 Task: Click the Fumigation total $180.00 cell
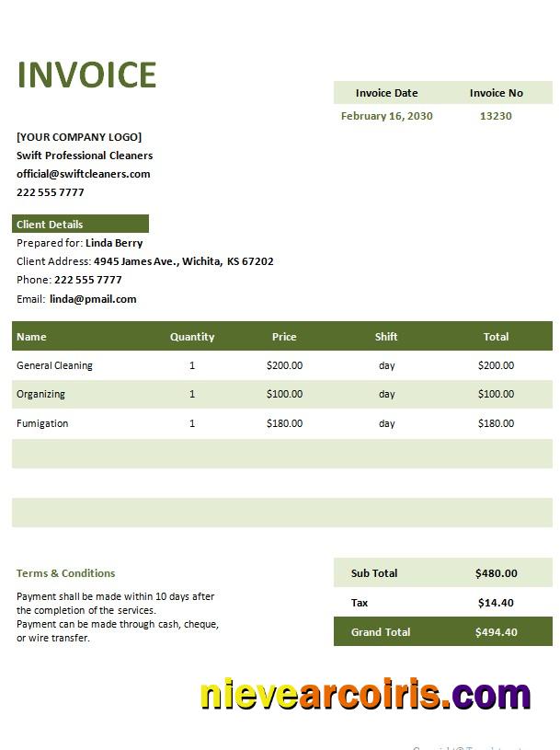[496, 423]
